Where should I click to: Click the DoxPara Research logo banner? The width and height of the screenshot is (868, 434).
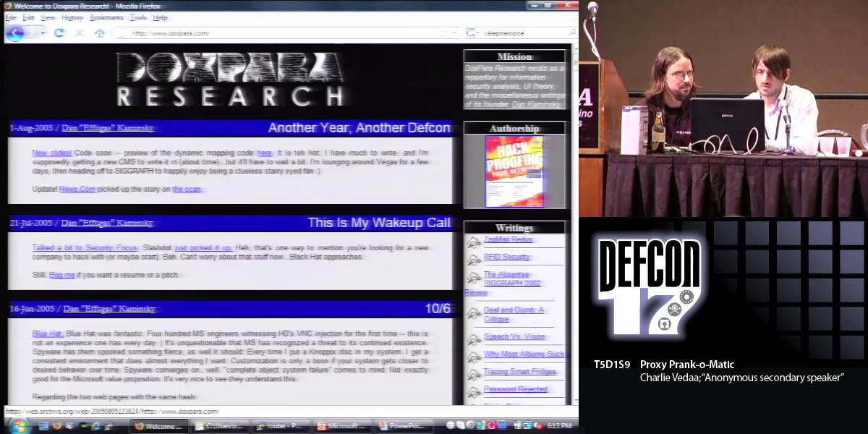[x=231, y=80]
